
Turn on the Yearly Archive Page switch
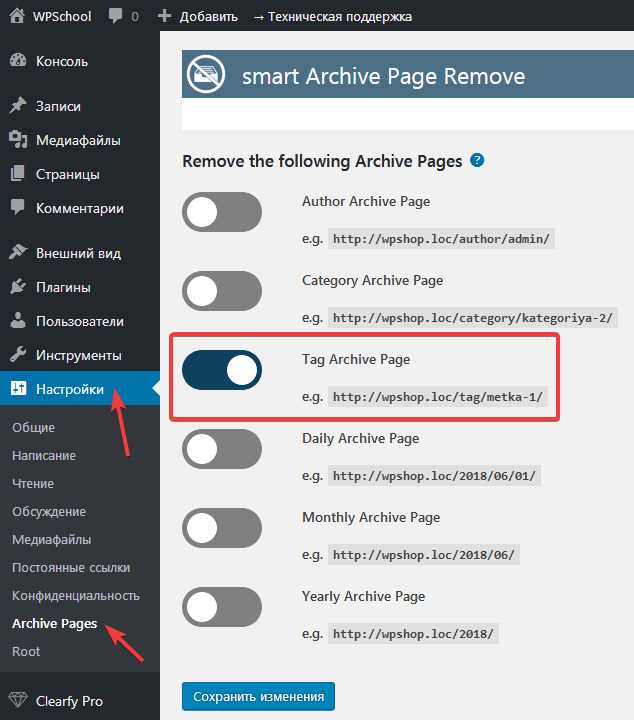pyautogui.click(x=222, y=607)
